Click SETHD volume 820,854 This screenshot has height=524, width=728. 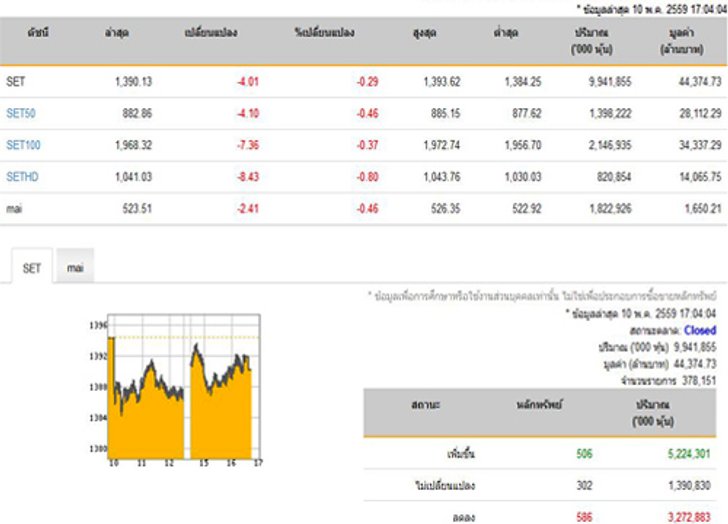coord(614,177)
